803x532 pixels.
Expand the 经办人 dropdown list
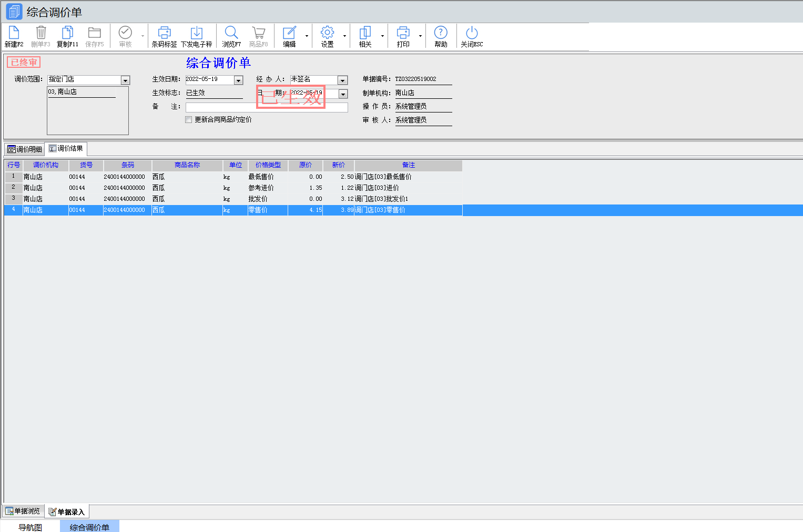(342, 80)
